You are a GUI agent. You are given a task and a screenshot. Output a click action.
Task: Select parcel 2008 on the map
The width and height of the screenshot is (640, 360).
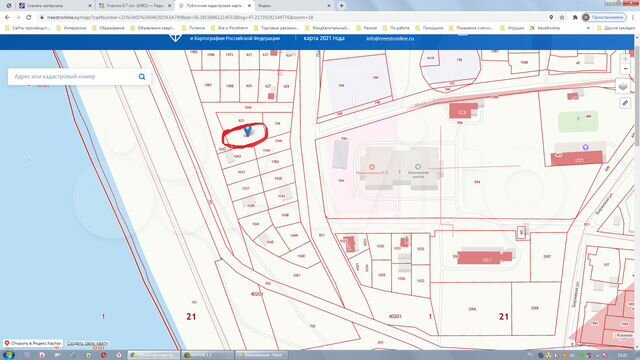534,308
